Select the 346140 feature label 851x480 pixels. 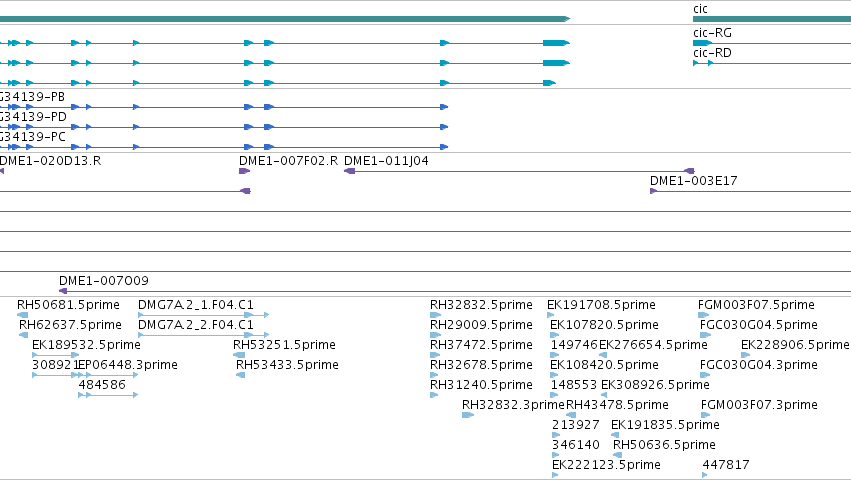576,445
